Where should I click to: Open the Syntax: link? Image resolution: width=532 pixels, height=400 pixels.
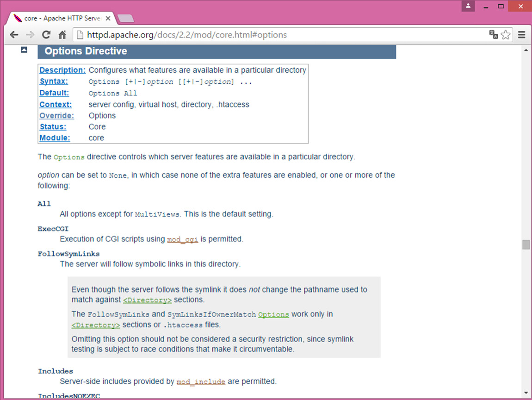54,81
